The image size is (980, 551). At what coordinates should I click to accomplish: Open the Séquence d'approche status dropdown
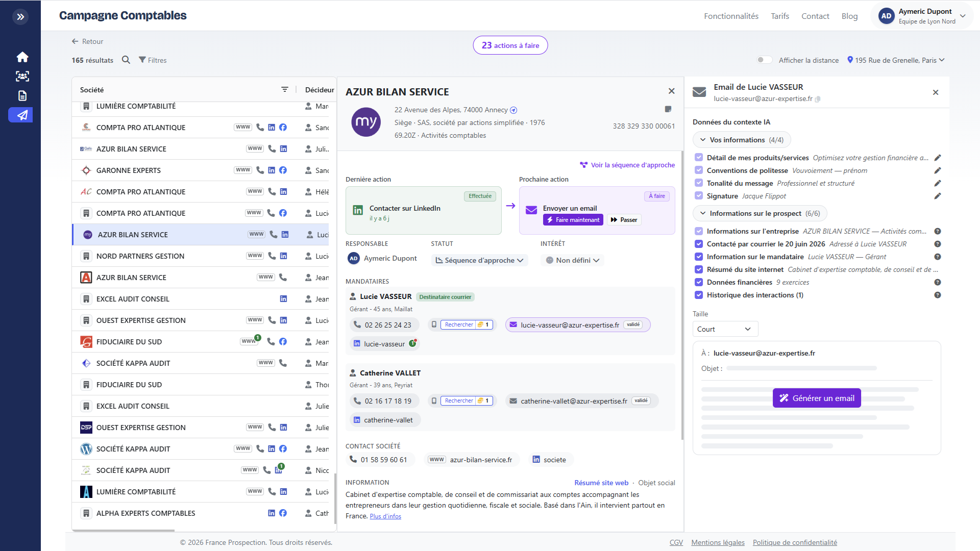click(x=479, y=260)
